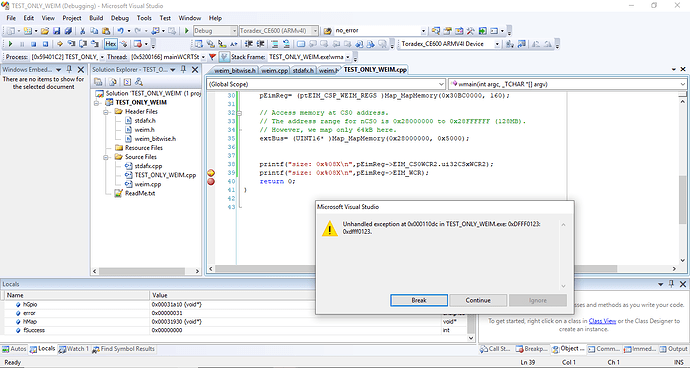This screenshot has width=690, height=368.
Task: Follow the Class View link
Action: click(602, 321)
